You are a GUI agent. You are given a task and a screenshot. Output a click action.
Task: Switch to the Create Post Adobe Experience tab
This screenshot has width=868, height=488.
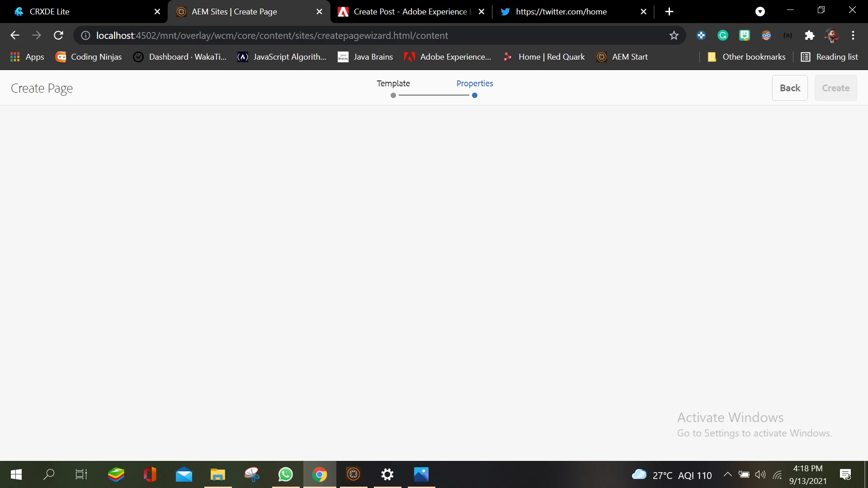410,12
